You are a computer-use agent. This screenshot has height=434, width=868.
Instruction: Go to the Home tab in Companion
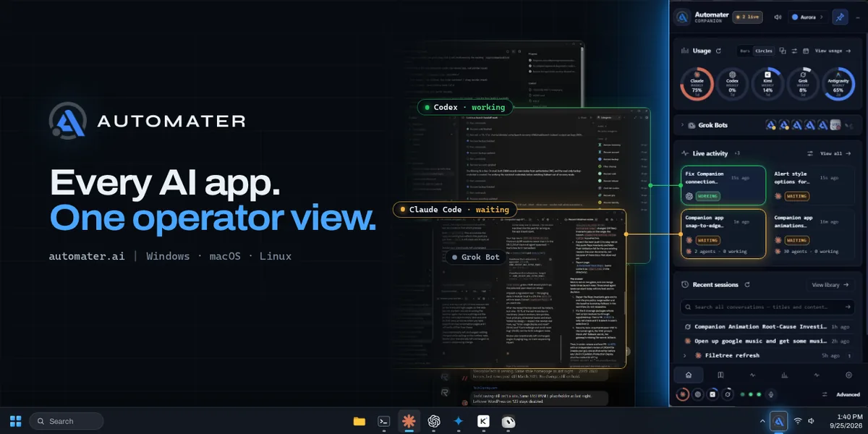click(x=689, y=375)
